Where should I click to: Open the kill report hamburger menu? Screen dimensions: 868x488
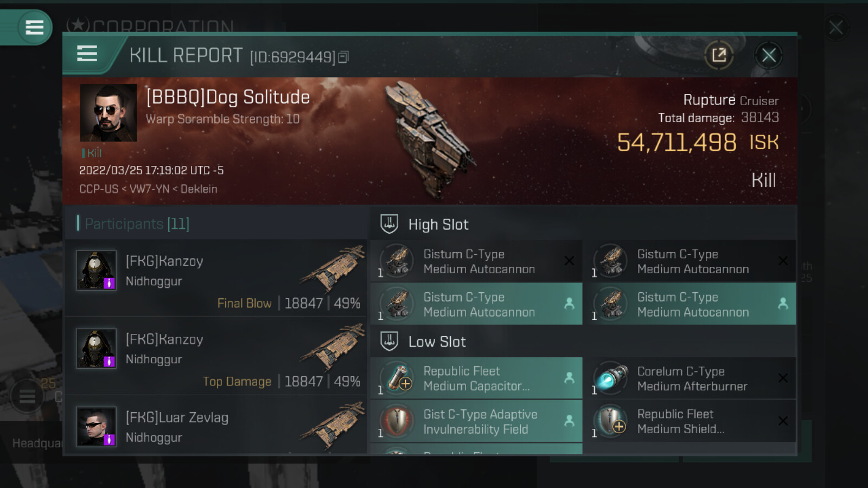click(x=87, y=54)
